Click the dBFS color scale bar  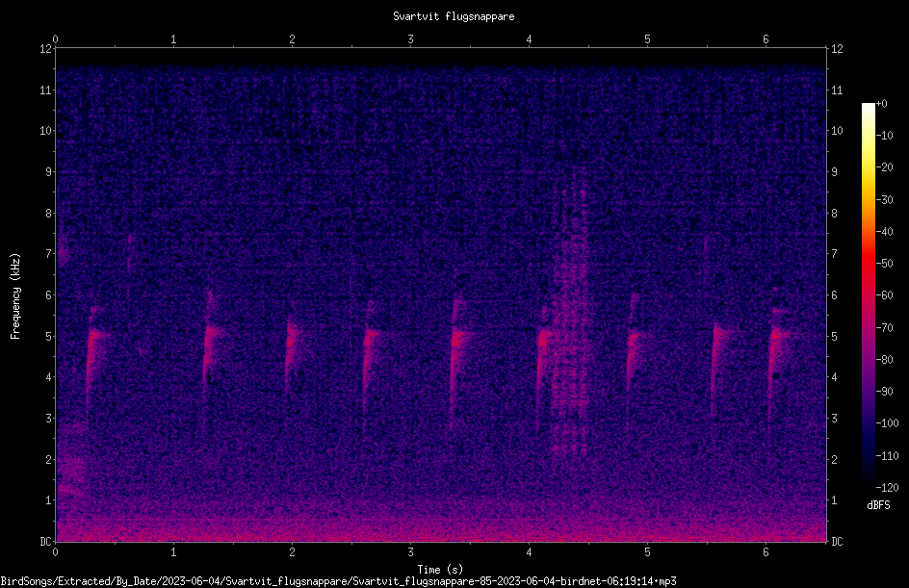click(868, 294)
